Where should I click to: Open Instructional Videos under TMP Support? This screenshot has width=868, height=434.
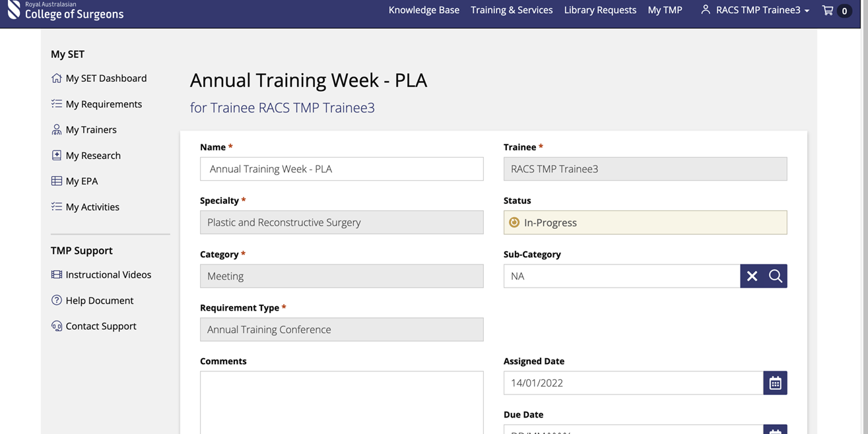coord(108,273)
